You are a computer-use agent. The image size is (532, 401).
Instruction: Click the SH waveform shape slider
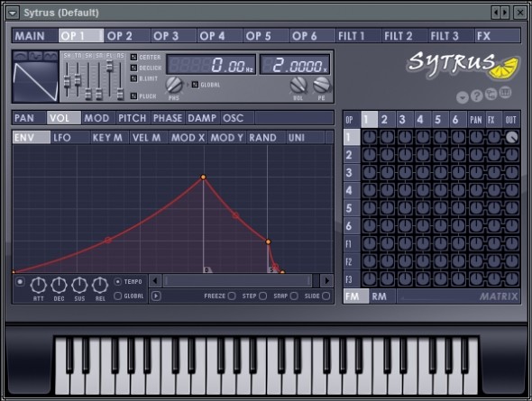[x=68, y=80]
